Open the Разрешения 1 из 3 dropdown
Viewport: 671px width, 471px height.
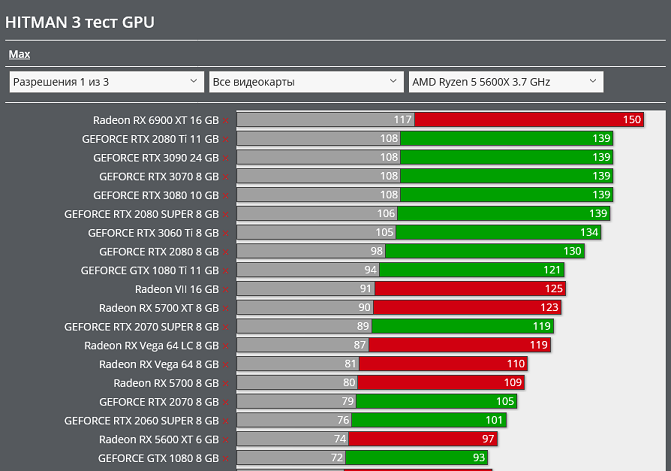coord(106,82)
